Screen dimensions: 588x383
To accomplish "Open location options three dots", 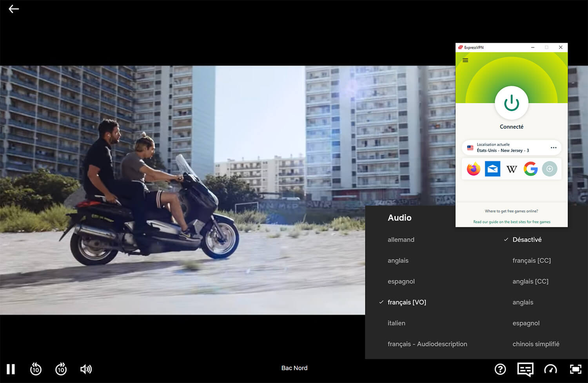I will click(x=554, y=148).
